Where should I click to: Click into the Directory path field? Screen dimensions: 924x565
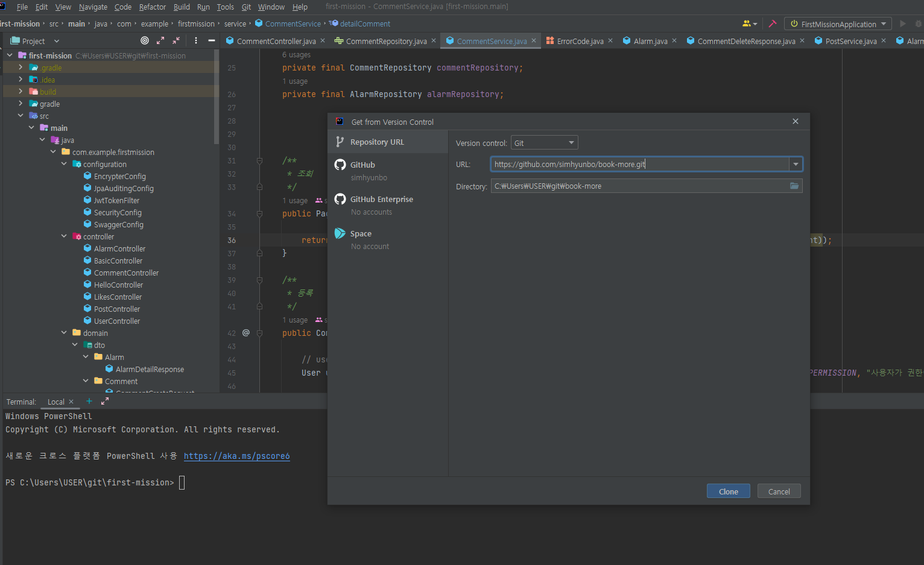tap(639, 186)
